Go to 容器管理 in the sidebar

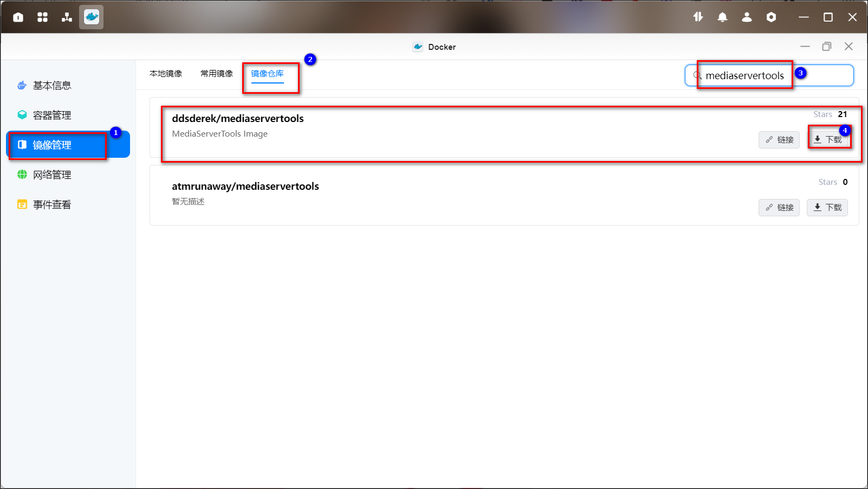[52, 115]
